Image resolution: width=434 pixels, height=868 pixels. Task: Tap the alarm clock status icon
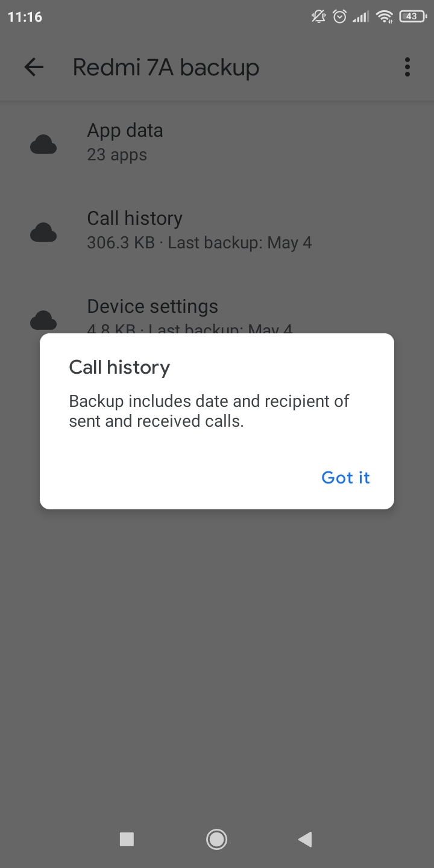(340, 17)
